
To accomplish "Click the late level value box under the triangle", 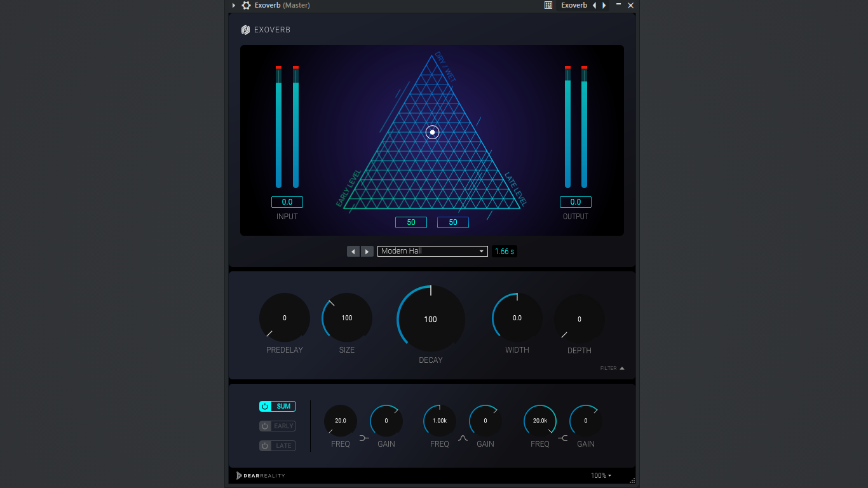I will 453,222.
